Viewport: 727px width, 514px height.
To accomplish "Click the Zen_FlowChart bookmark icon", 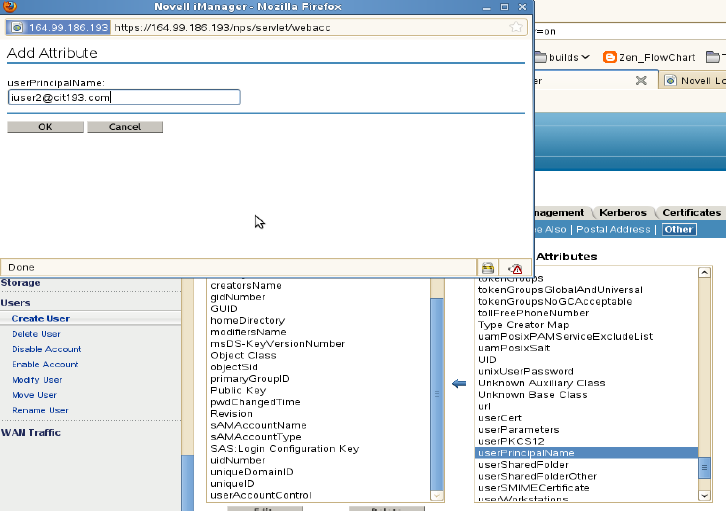I will (609, 57).
